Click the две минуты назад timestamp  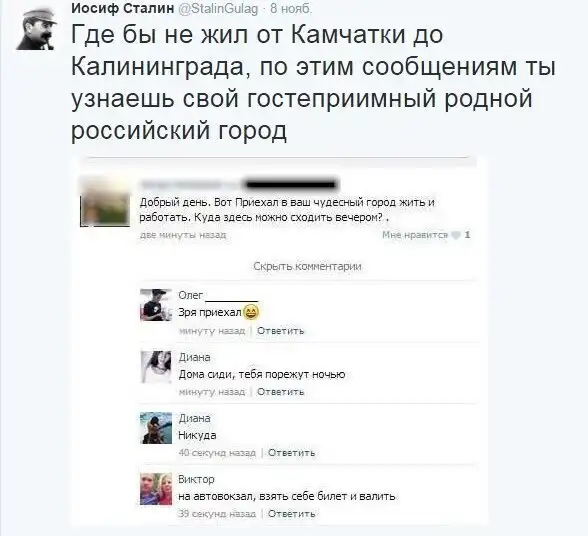(x=183, y=235)
